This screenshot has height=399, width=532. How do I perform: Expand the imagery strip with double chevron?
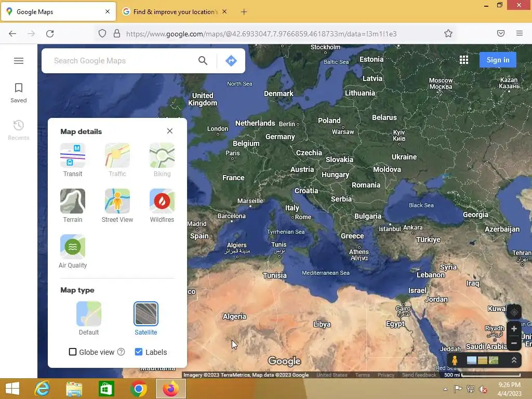point(514,361)
